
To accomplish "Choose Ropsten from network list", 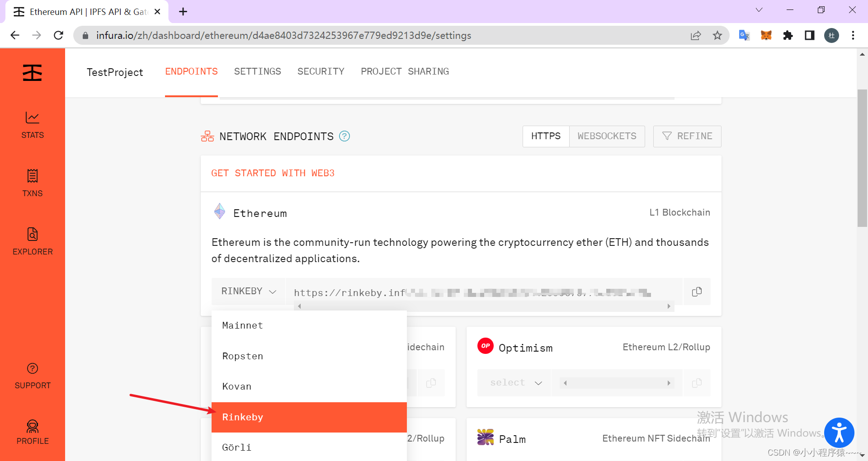I will pyautogui.click(x=309, y=356).
